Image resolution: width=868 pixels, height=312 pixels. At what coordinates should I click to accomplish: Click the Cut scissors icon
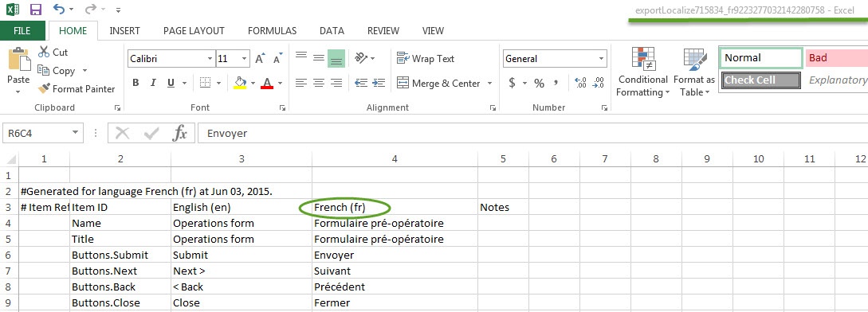pyautogui.click(x=44, y=52)
